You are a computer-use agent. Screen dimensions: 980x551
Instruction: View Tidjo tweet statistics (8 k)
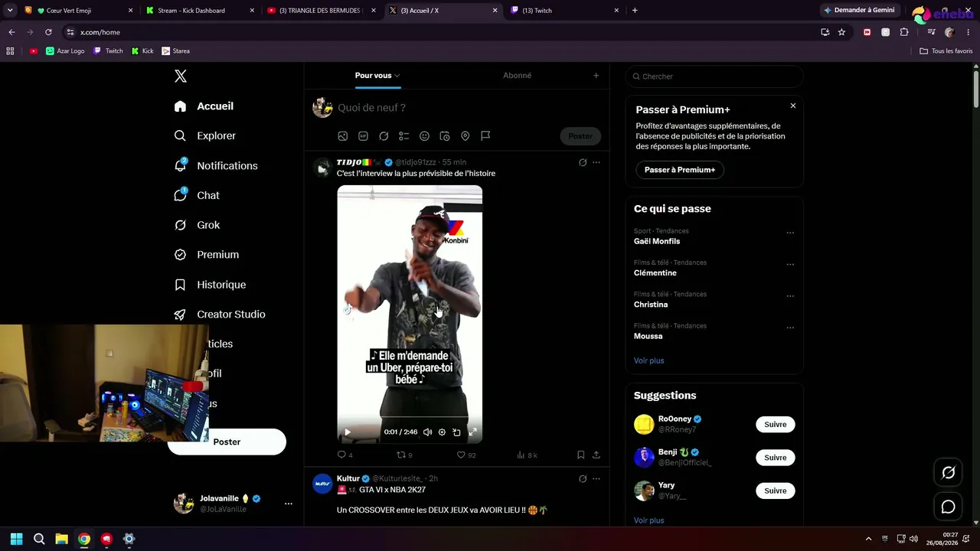(527, 455)
